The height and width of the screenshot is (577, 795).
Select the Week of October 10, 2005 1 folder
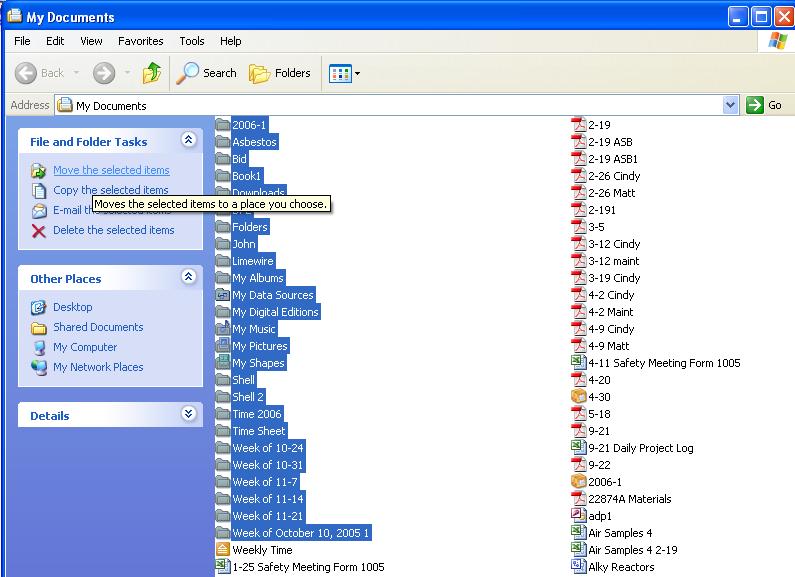pyautogui.click(x=301, y=532)
